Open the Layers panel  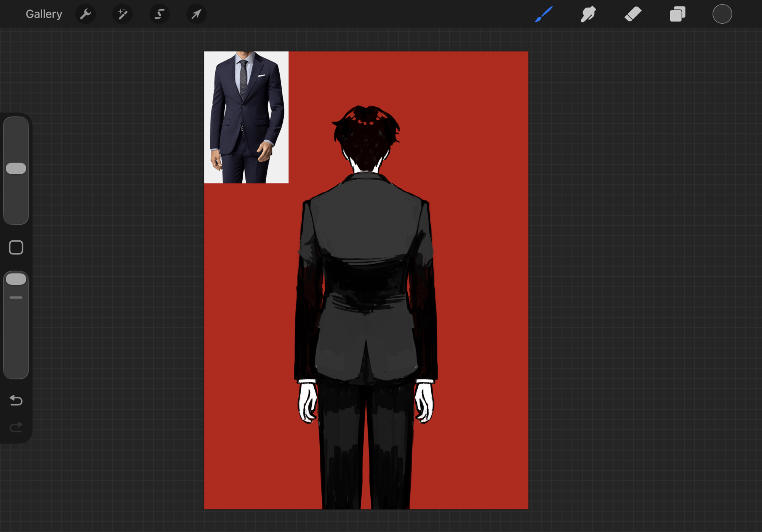pos(677,14)
